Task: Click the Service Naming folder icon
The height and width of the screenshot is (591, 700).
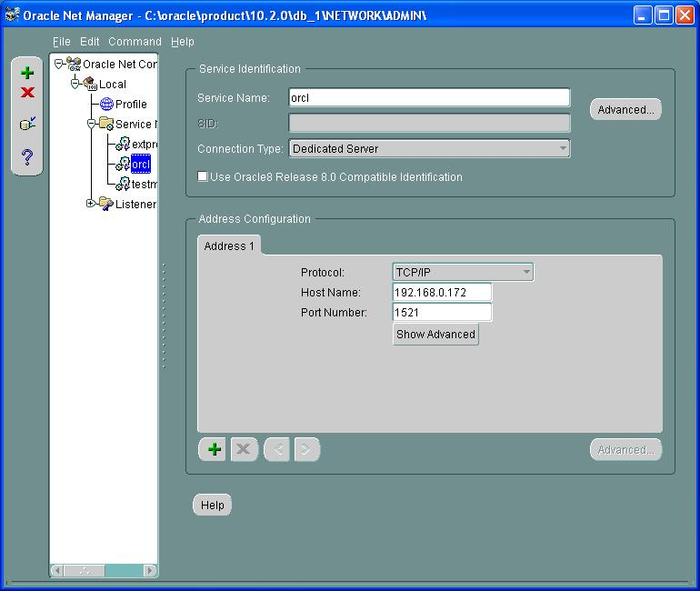Action: click(x=106, y=124)
